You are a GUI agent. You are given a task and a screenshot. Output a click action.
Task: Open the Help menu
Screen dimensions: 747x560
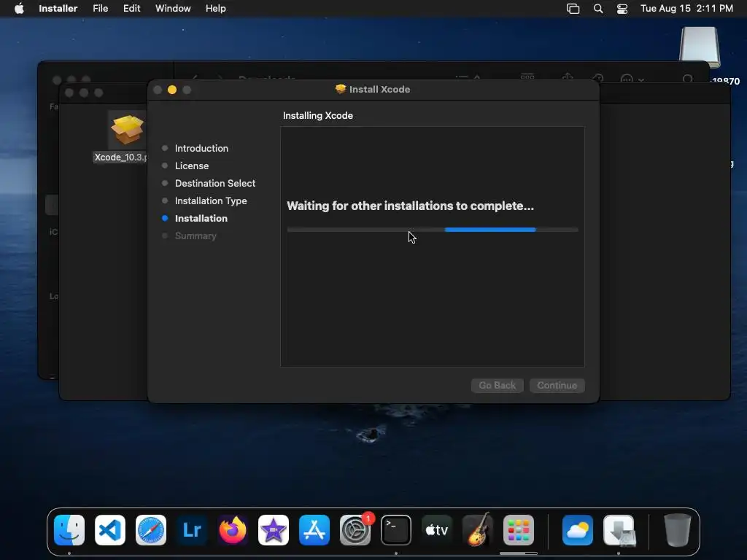215,9
